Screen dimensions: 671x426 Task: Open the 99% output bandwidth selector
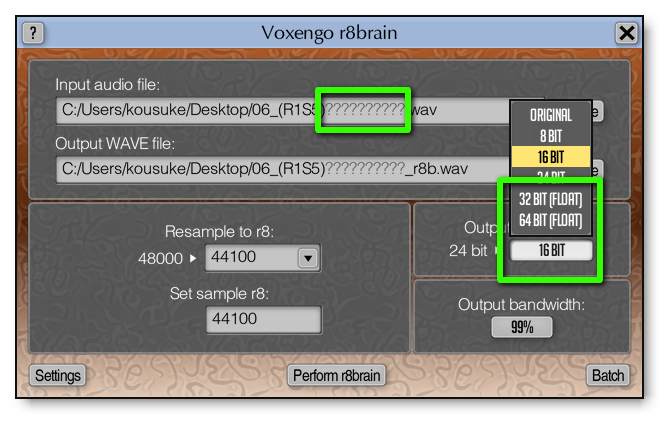click(522, 328)
